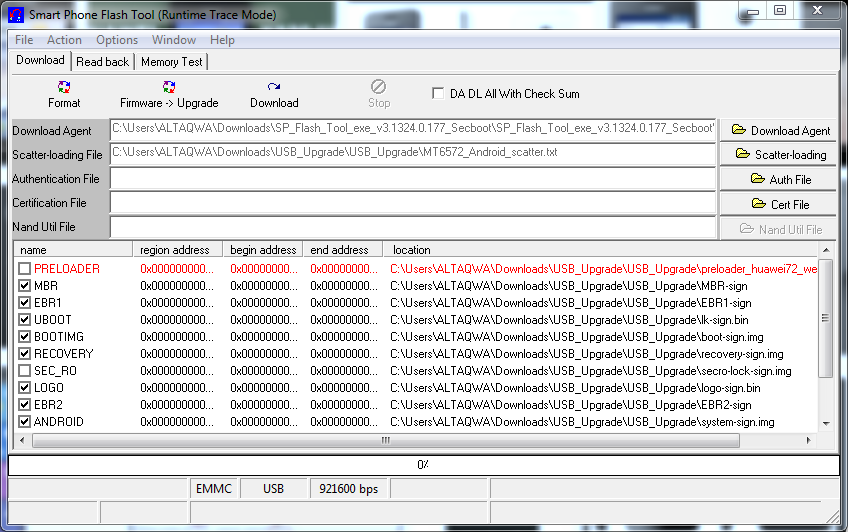
Task: Click the partition list scroll up arrow
Action: coord(826,250)
